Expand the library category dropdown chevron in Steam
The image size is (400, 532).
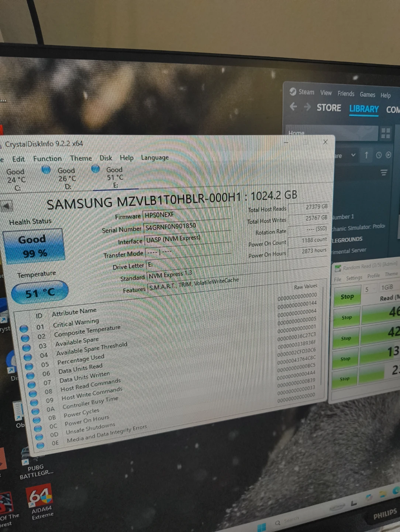353,155
